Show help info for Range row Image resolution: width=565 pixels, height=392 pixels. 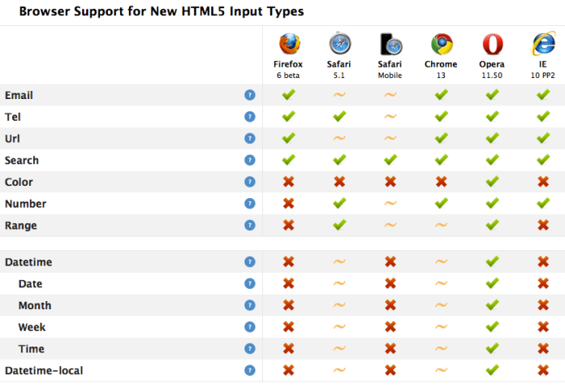point(250,226)
